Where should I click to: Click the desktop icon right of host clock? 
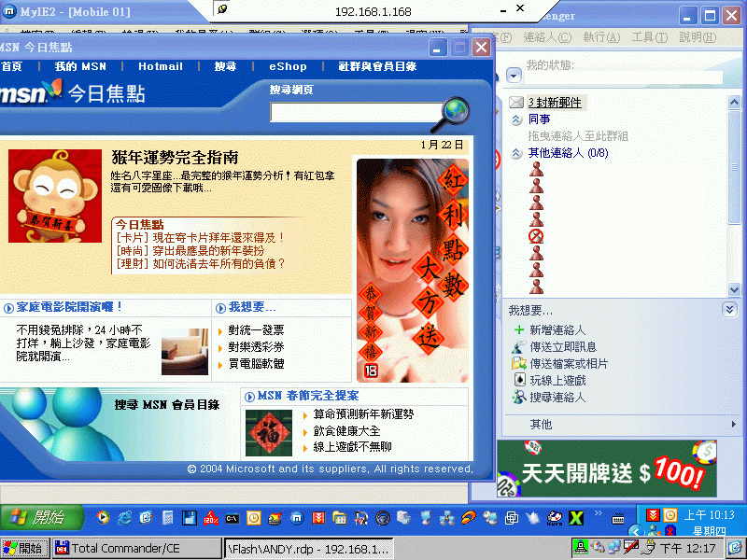(x=735, y=548)
